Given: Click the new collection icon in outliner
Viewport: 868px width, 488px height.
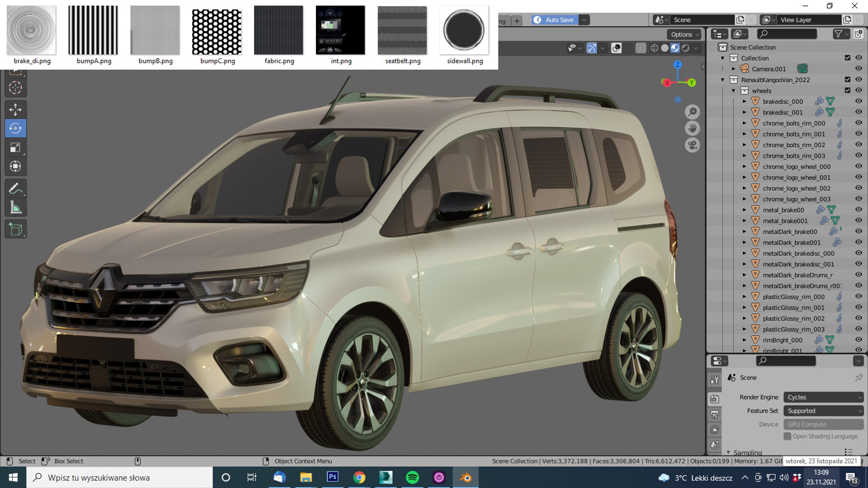Looking at the screenshot, I should click(x=858, y=34).
